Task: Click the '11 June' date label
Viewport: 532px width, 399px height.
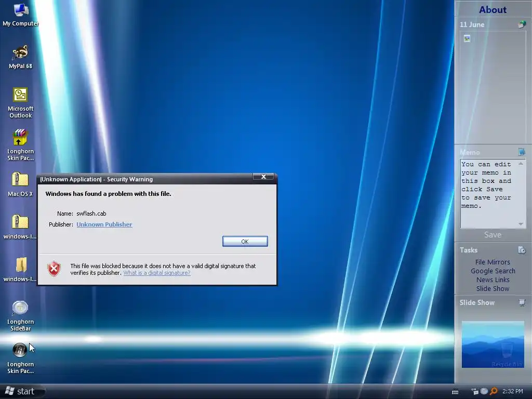Action: (472, 24)
